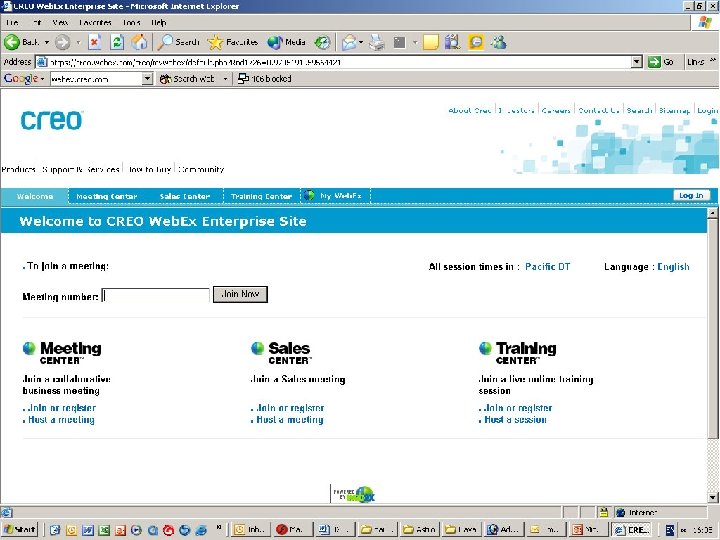Expand the Address bar URL dropdown

(636, 62)
